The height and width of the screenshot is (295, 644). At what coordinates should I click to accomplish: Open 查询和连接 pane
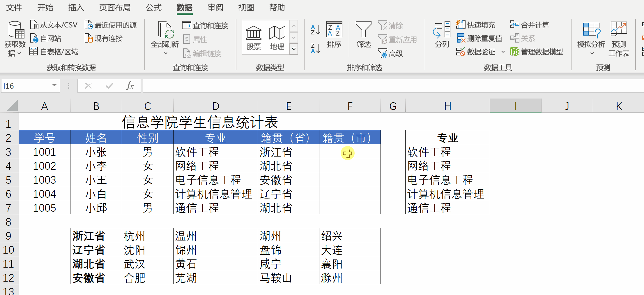point(205,25)
